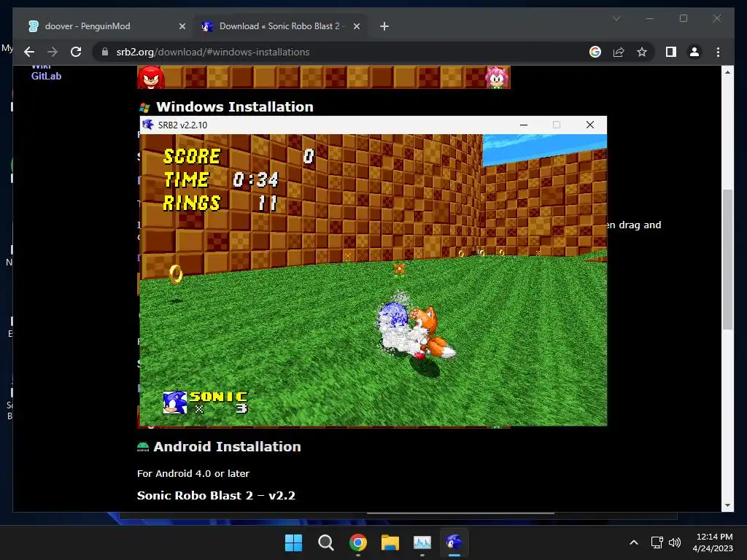Open Chrome tab search chevron
Screen dimensions: 747x560
[616, 18]
